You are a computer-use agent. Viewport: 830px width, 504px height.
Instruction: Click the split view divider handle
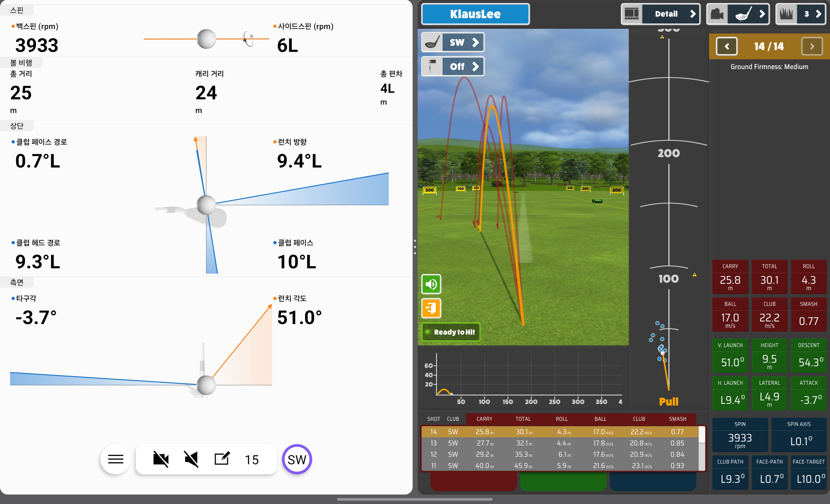point(415,247)
